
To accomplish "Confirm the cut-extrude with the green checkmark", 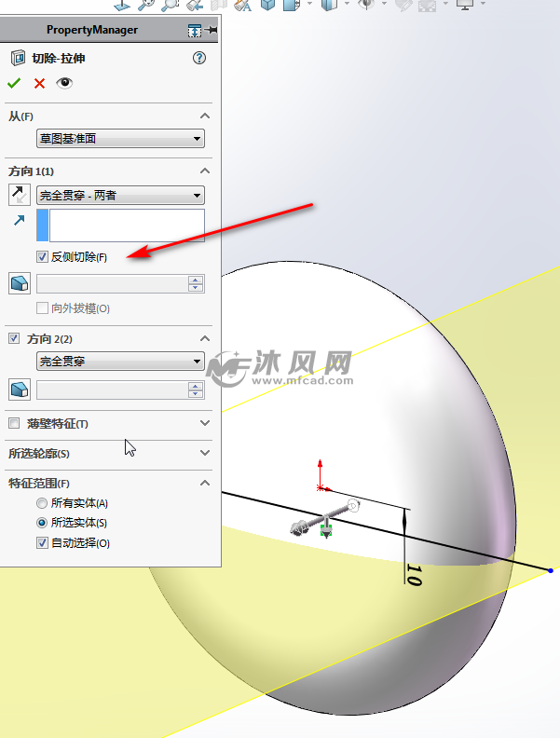I will [x=14, y=83].
